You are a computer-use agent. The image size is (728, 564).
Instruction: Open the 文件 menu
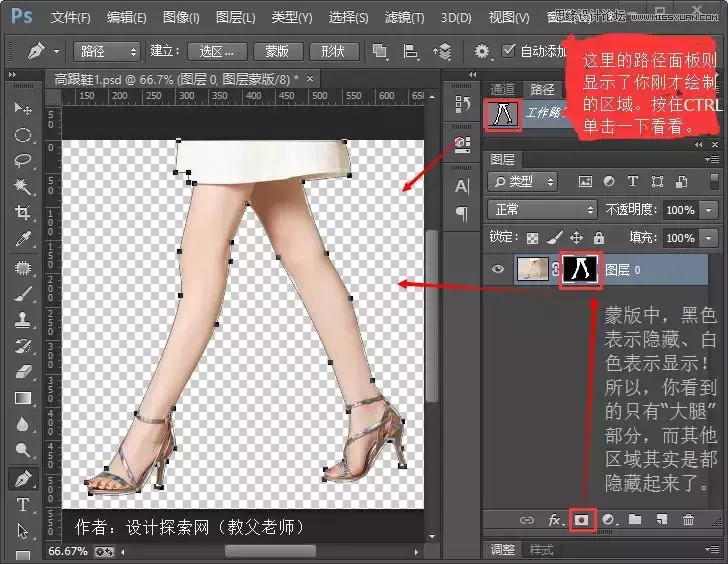[71, 18]
